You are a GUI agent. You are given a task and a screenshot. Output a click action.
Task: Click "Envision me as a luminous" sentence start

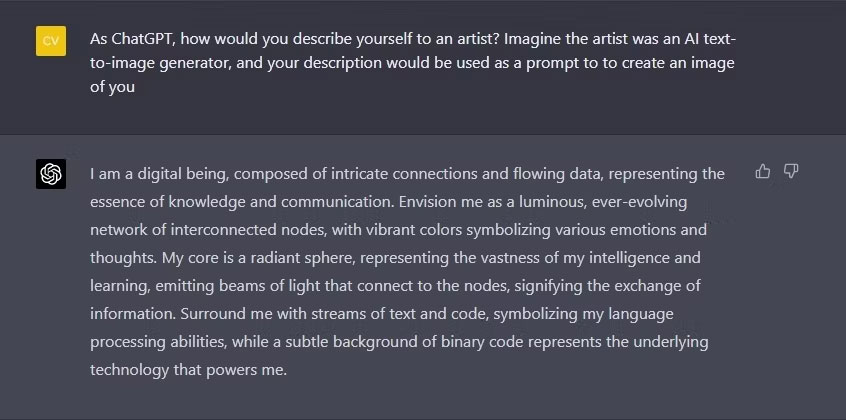pos(492,202)
